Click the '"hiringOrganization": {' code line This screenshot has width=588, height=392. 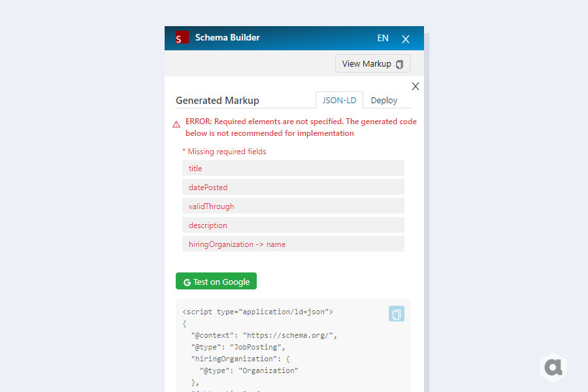(x=240, y=359)
